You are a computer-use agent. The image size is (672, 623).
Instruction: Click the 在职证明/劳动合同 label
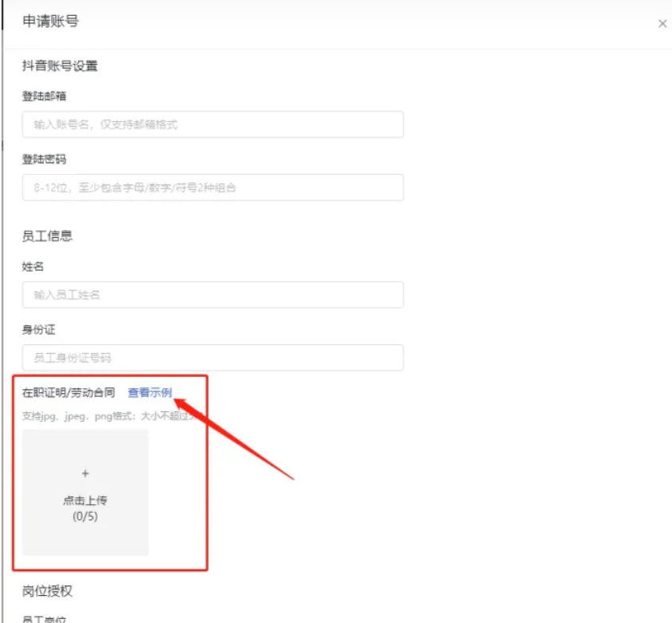pyautogui.click(x=69, y=392)
